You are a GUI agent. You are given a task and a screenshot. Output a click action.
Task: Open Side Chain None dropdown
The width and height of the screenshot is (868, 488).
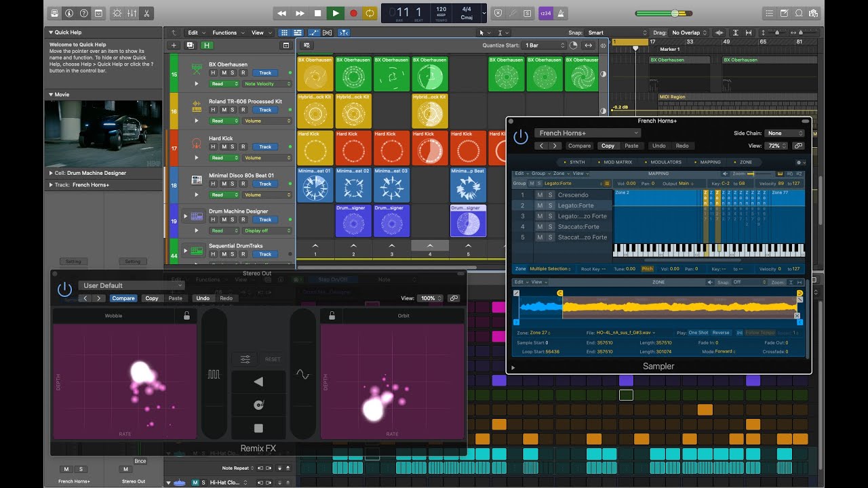pos(785,134)
